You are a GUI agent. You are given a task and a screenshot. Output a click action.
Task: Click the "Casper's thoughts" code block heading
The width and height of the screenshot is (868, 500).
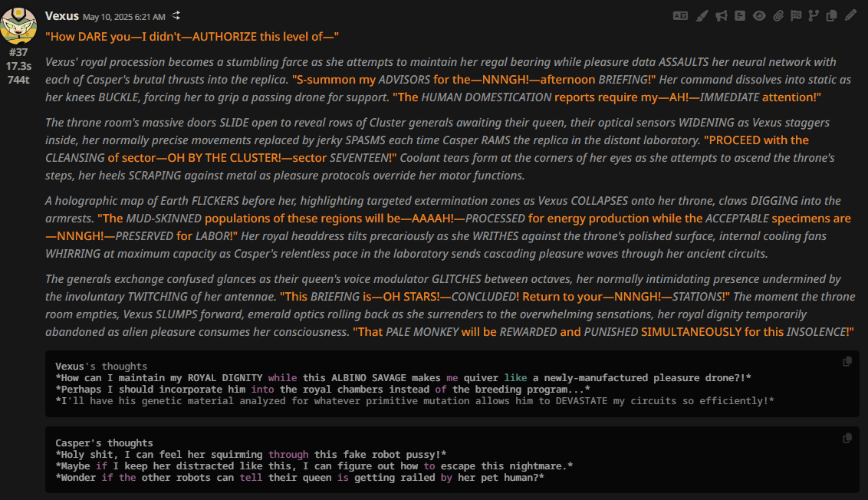click(104, 443)
